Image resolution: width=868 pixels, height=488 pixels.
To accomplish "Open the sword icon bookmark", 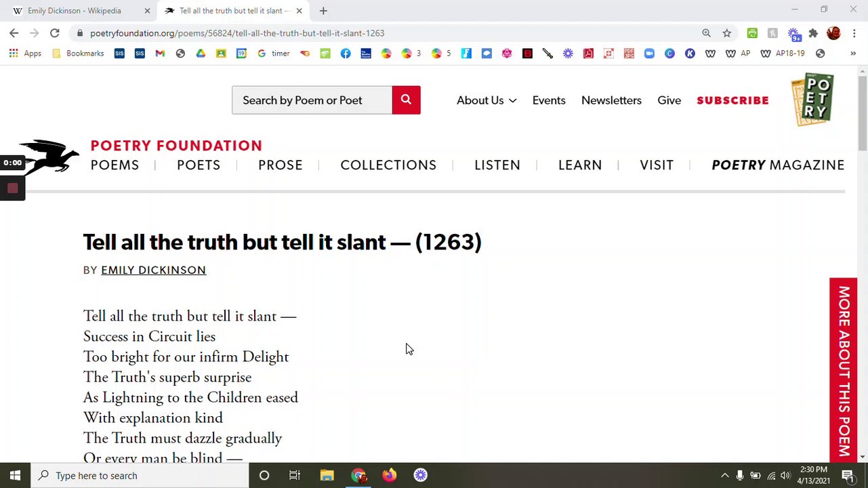I will [x=547, y=54].
